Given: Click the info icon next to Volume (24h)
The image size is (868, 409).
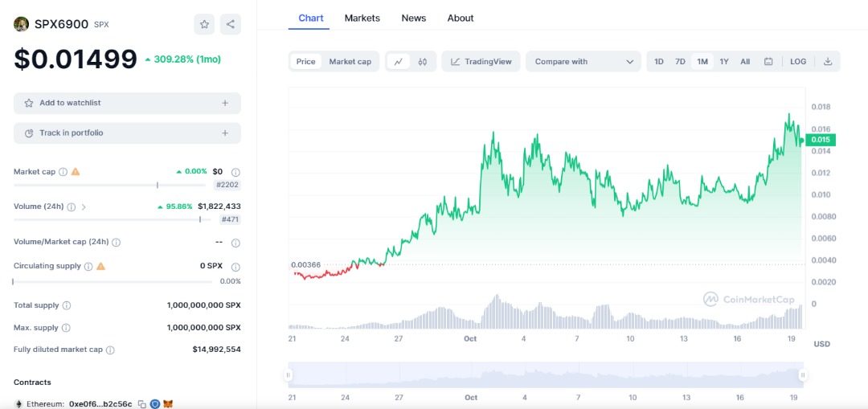Looking at the screenshot, I should pos(72,207).
